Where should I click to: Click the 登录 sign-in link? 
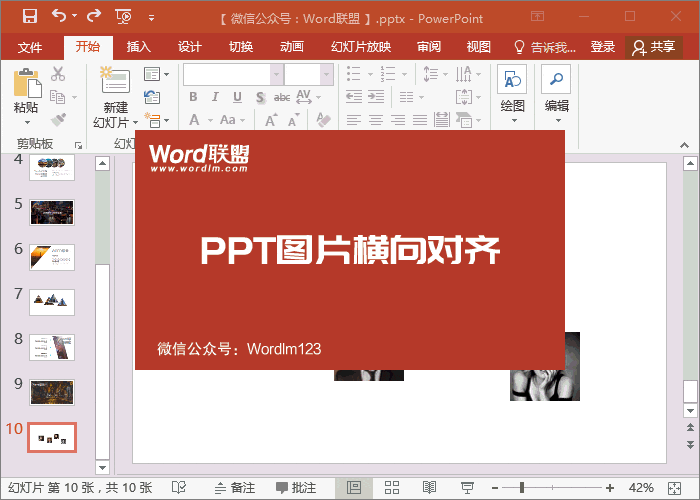click(x=603, y=46)
